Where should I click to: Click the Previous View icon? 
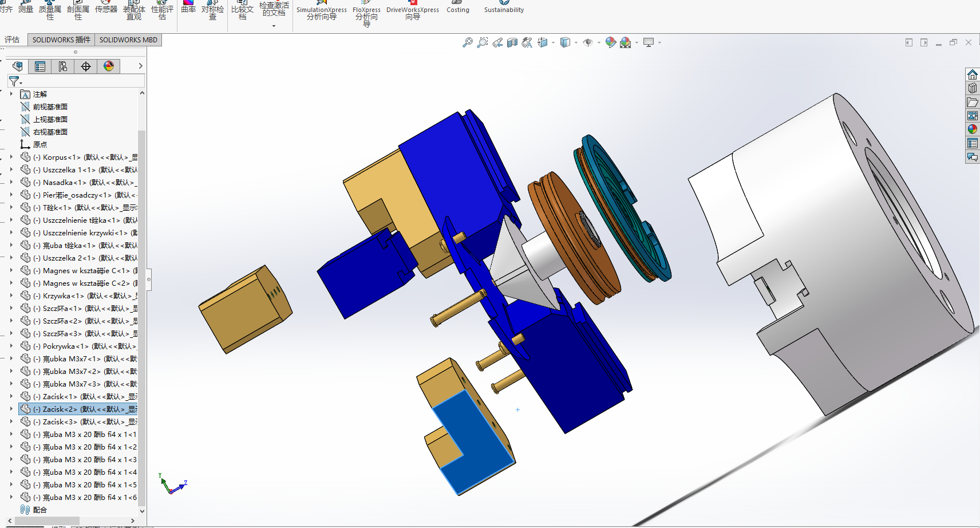(x=497, y=42)
